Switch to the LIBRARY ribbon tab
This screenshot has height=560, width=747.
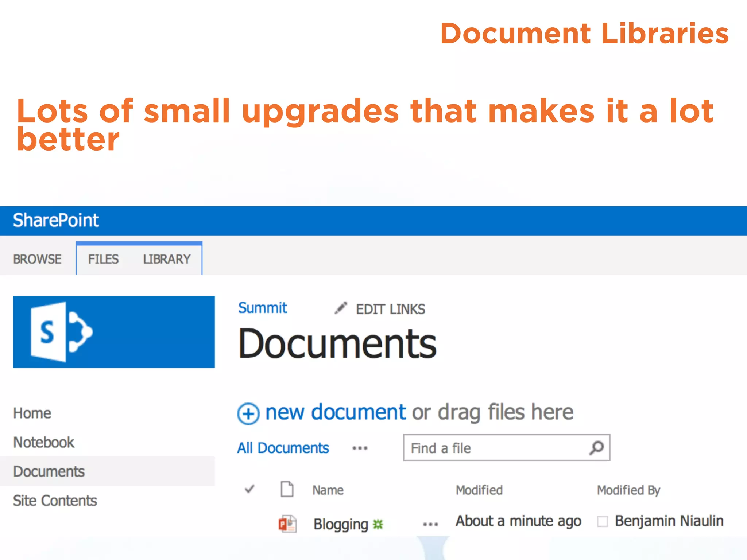coord(167,259)
